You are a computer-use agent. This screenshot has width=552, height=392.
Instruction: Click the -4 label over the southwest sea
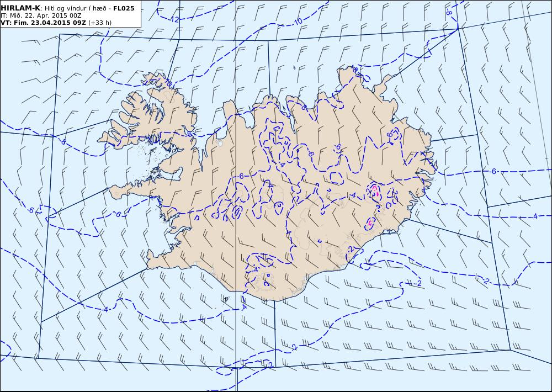[105, 310]
